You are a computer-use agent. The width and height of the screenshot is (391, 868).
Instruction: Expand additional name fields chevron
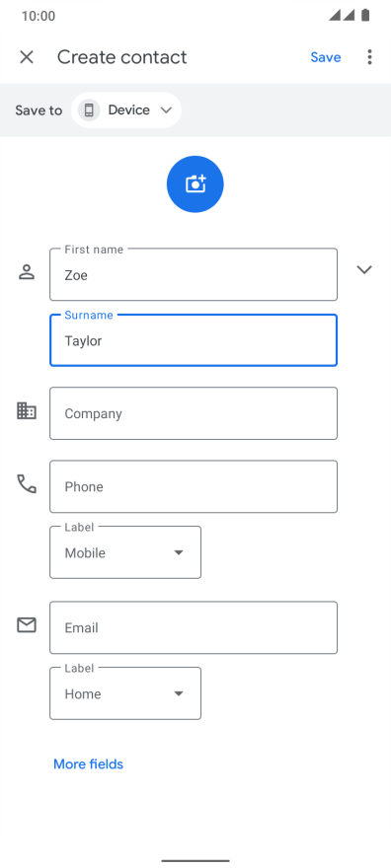tap(364, 269)
